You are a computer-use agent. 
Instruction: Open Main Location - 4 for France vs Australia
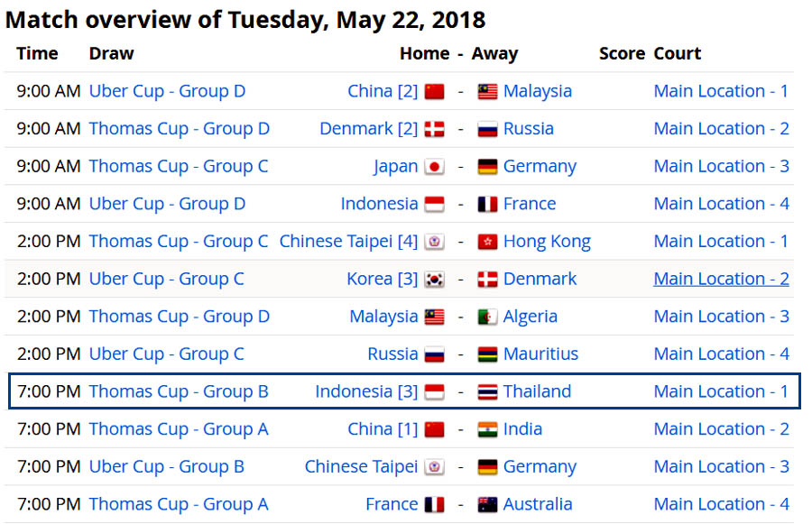[x=722, y=504]
